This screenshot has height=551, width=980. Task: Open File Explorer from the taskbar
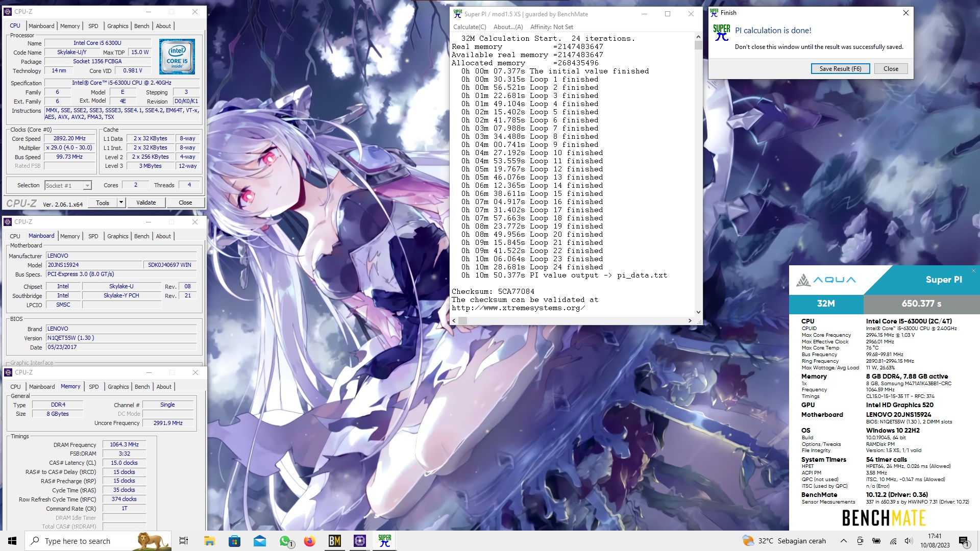[x=209, y=541]
